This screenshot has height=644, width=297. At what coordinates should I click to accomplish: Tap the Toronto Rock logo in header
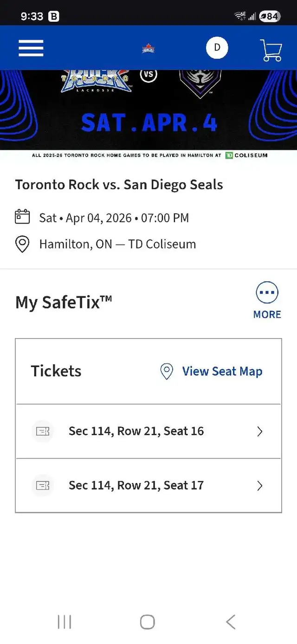[x=148, y=48]
